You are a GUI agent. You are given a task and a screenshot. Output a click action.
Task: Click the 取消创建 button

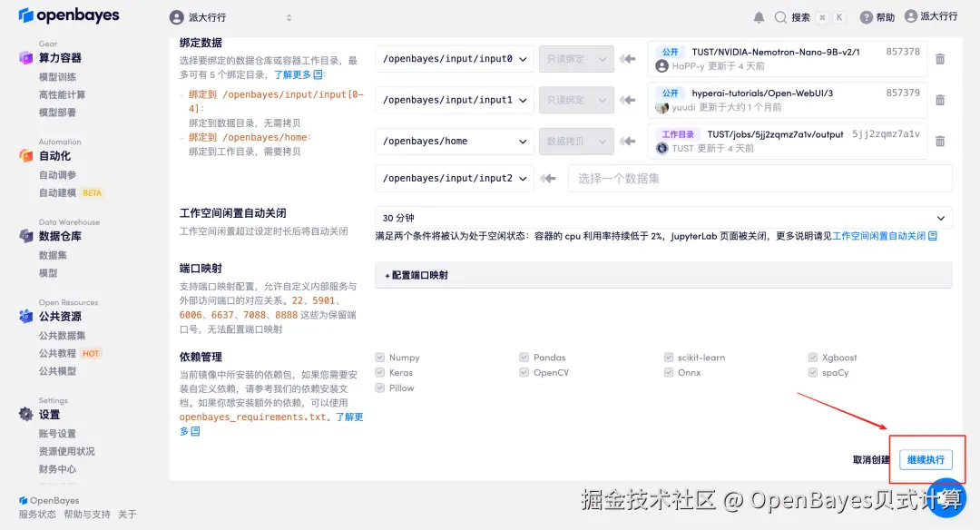click(x=871, y=459)
